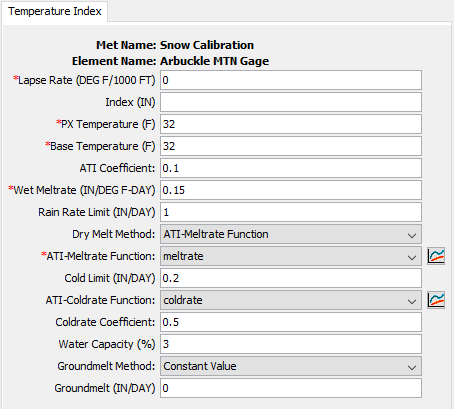
Task: Expand the Groundmelt Method dropdown
Action: pyautogui.click(x=291, y=366)
